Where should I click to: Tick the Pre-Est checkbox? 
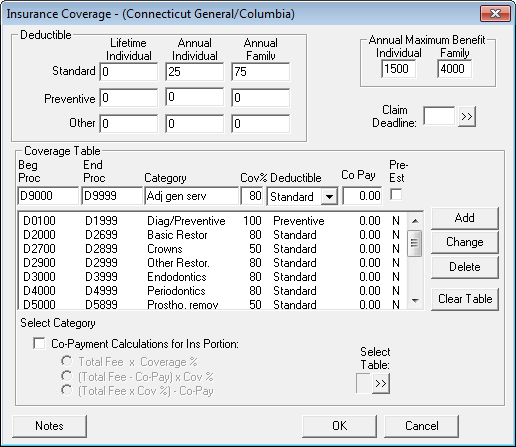[396, 194]
